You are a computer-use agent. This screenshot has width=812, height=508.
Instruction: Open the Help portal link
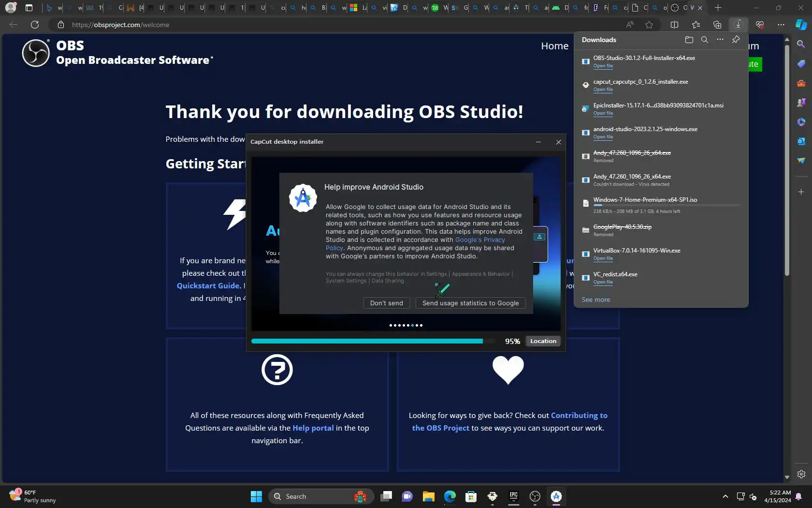click(313, 428)
